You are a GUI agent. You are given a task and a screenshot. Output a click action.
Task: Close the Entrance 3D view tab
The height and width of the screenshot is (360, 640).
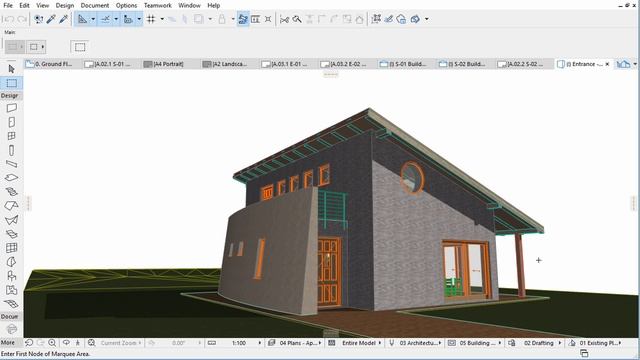pos(607,64)
